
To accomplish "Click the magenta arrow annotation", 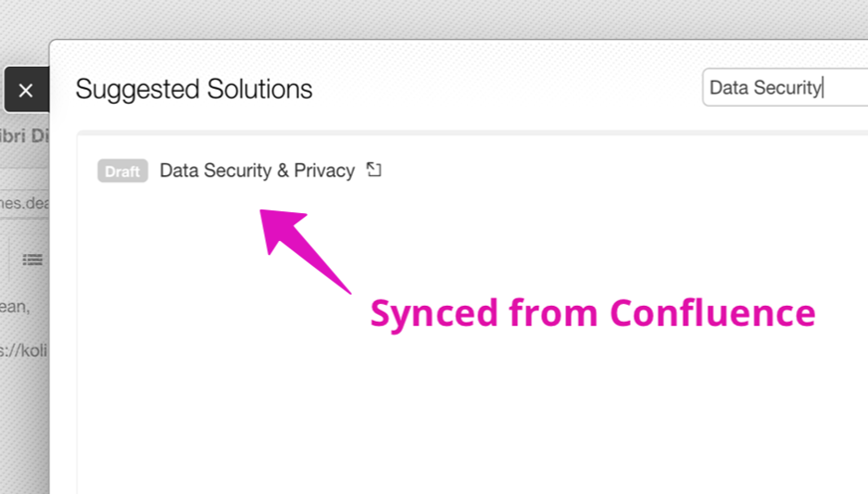I will pyautogui.click(x=304, y=249).
